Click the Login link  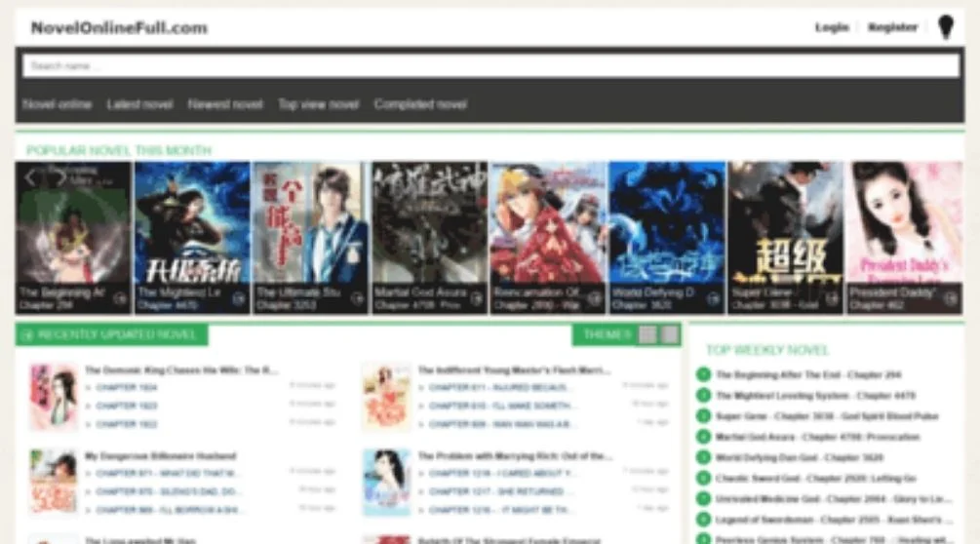(832, 27)
